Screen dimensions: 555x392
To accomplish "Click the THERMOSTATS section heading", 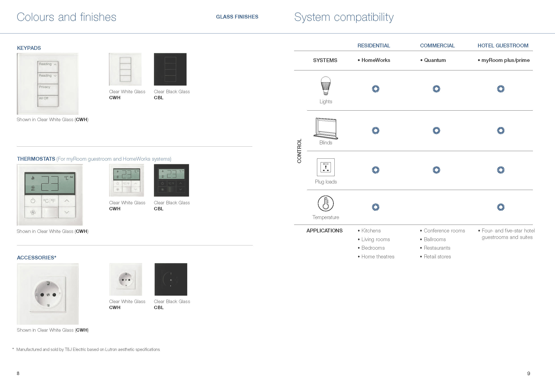I will tap(36, 159).
